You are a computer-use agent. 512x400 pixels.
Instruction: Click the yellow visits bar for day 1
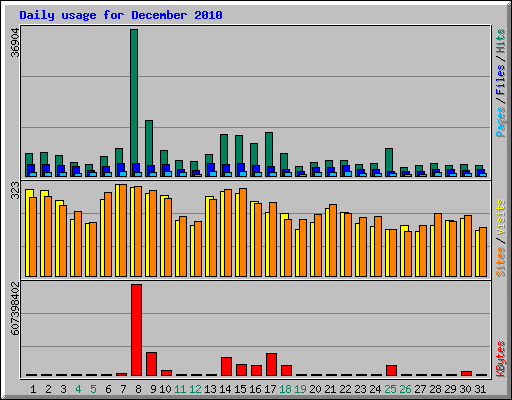tap(28, 233)
